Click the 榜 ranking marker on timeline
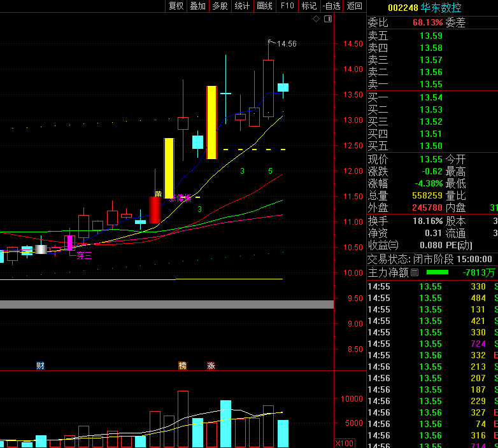Image resolution: width=498 pixels, height=448 pixels. (x=182, y=366)
